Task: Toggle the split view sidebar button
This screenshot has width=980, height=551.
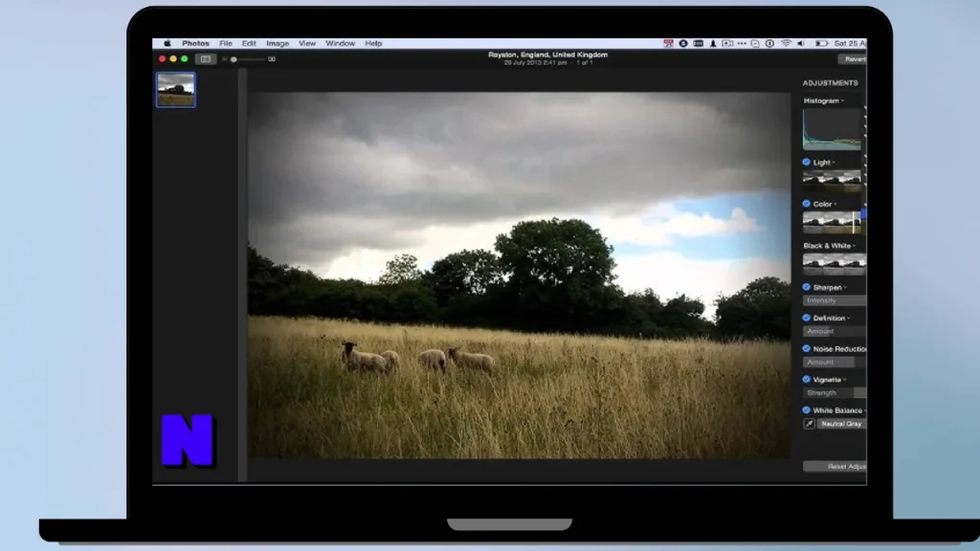Action: pos(206,58)
